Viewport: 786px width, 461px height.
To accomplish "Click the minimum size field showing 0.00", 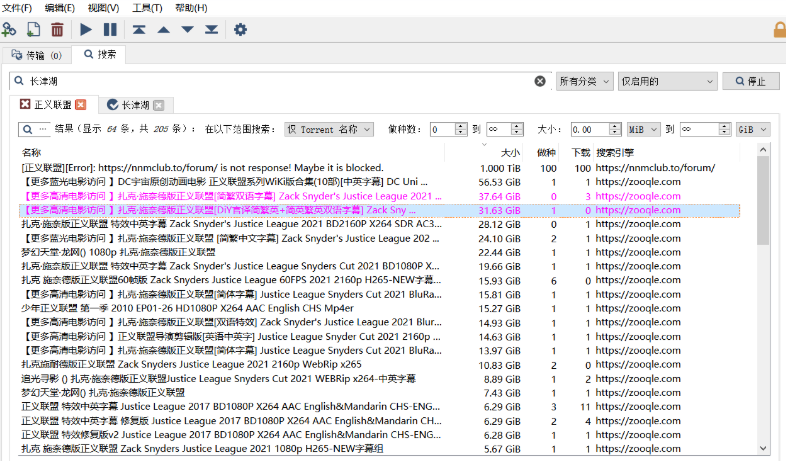I will click(590, 129).
